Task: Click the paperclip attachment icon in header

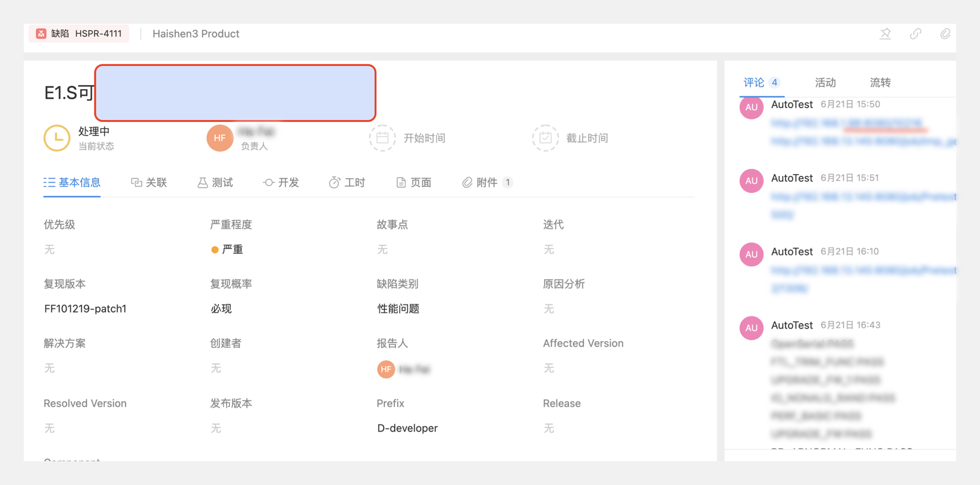Action: (x=945, y=34)
